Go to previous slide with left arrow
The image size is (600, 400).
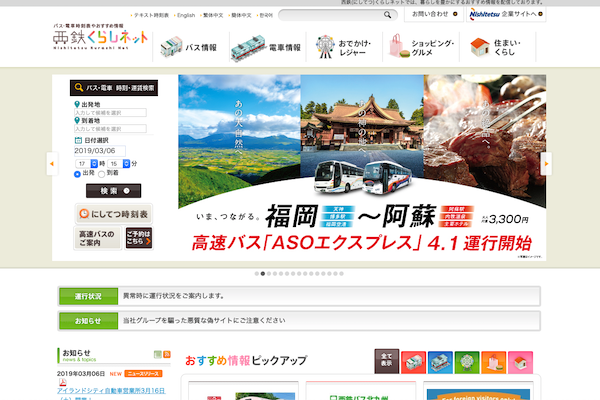52,163
